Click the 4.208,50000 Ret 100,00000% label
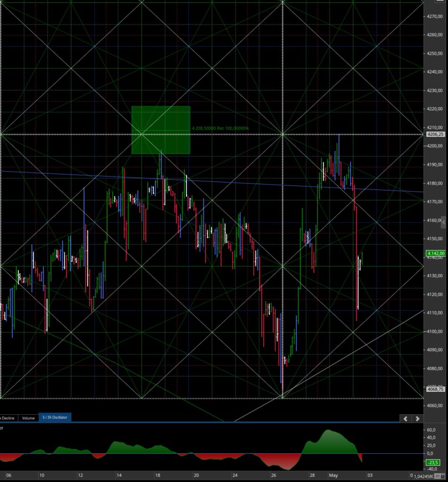The image size is (448, 482). pyautogui.click(x=220, y=128)
